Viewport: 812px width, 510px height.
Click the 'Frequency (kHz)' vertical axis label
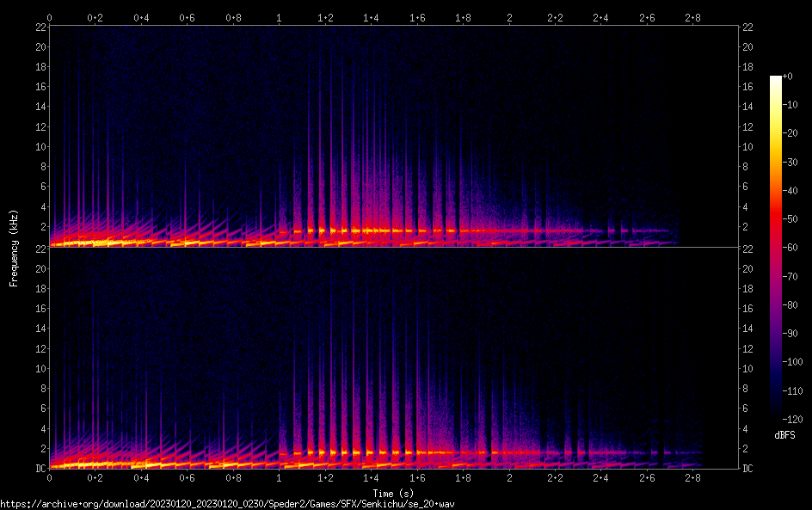[14, 247]
